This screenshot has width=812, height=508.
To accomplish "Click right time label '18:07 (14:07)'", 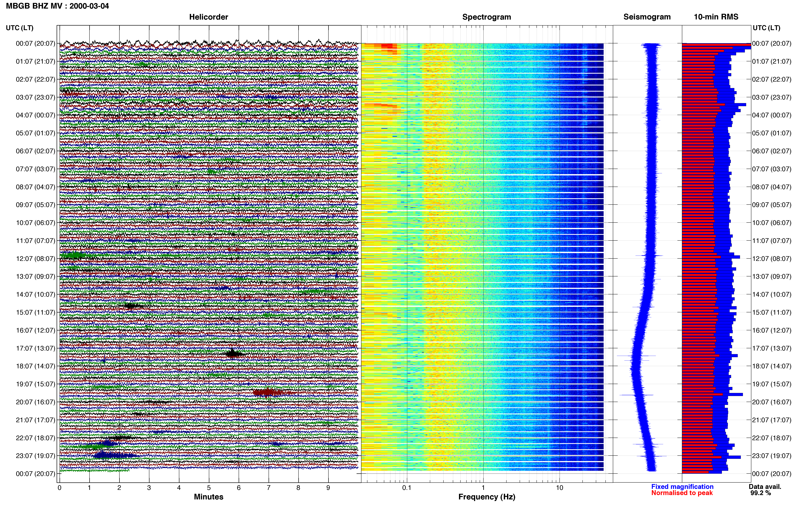I will click(772, 366).
